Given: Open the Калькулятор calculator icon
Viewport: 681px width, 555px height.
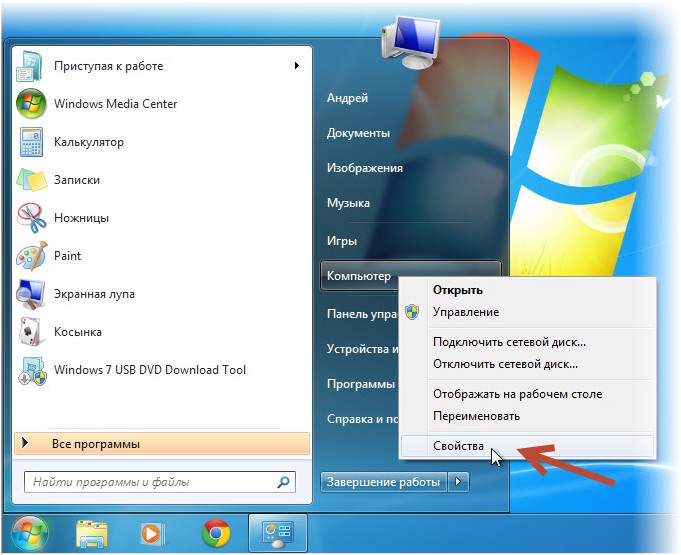Looking at the screenshot, I should click(x=31, y=142).
